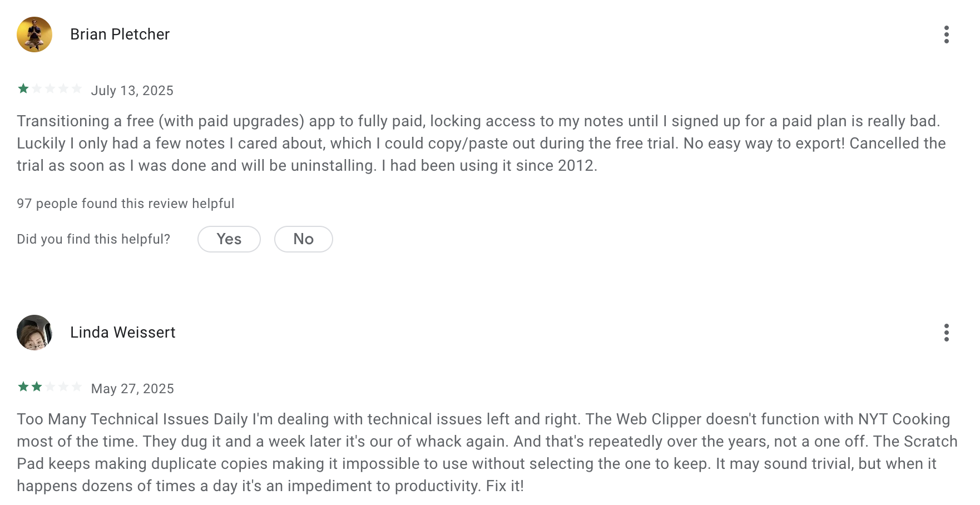Viewport: 980px width, 505px height.
Task: Click the May 27, 2025 review date
Action: point(132,388)
